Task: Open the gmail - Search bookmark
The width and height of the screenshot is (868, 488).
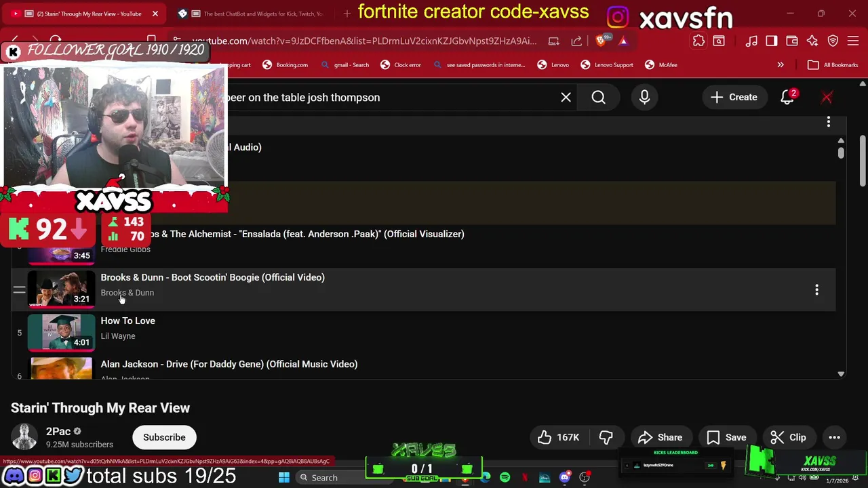Action: point(344,65)
